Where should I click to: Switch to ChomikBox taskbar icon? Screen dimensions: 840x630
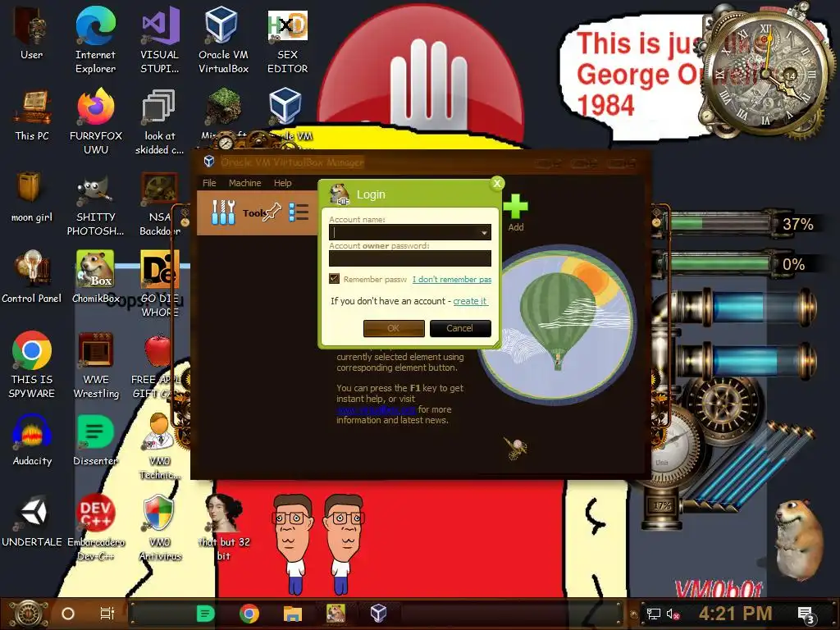pos(336,614)
